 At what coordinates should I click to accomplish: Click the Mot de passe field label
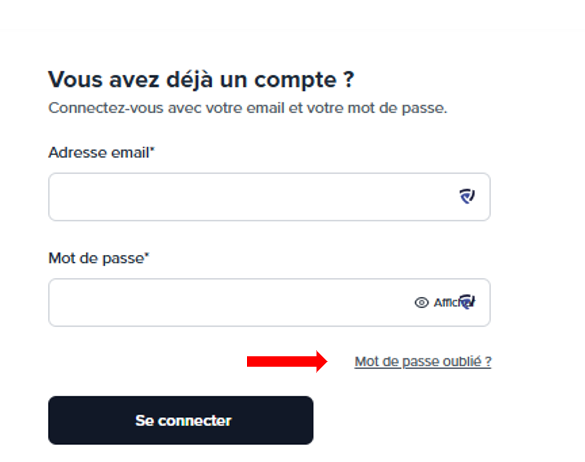click(98, 258)
